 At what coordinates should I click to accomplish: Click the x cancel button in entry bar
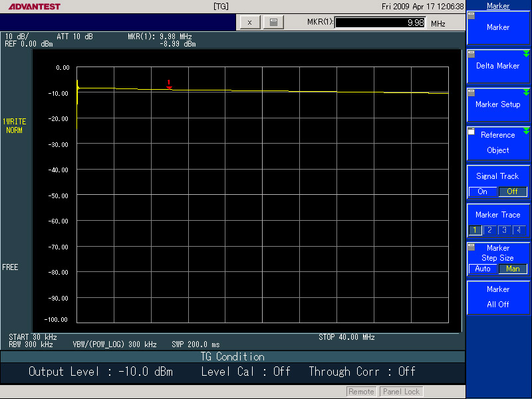click(249, 23)
